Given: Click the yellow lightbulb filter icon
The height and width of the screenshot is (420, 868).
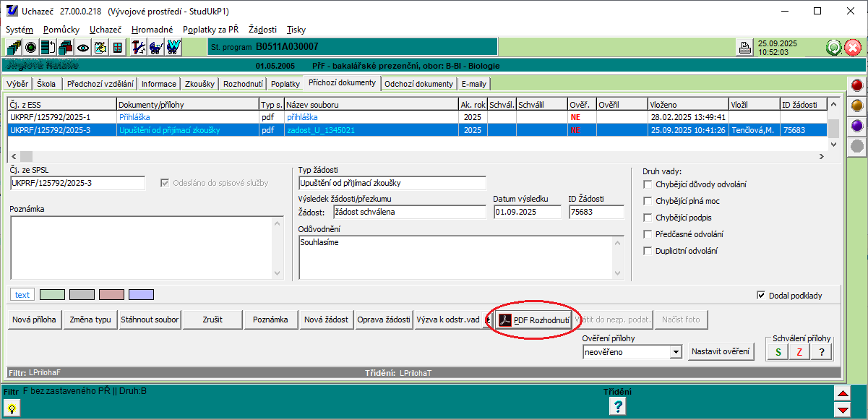Looking at the screenshot, I should click(x=12, y=408).
